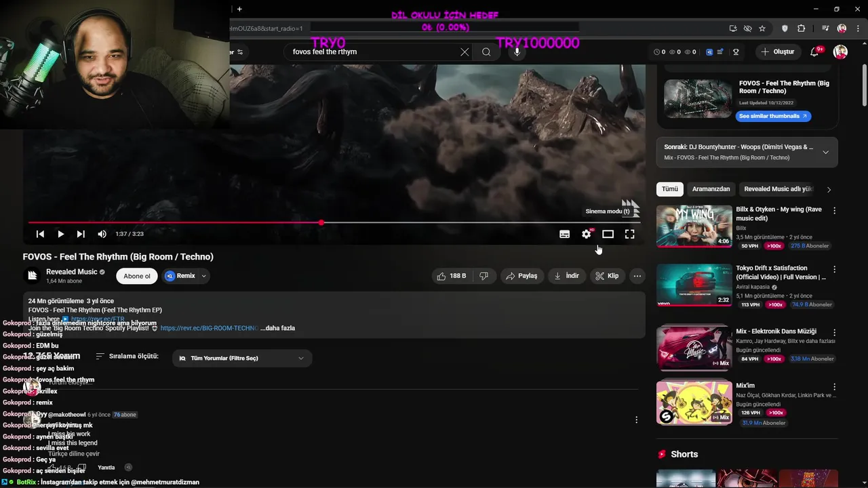
Task: Open the media controls music icon
Action: pos(825,28)
